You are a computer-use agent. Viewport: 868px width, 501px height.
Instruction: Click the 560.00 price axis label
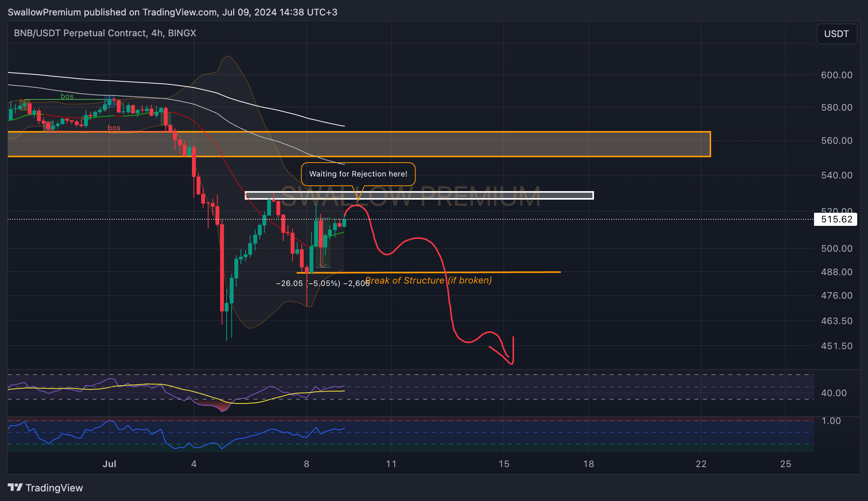click(837, 141)
